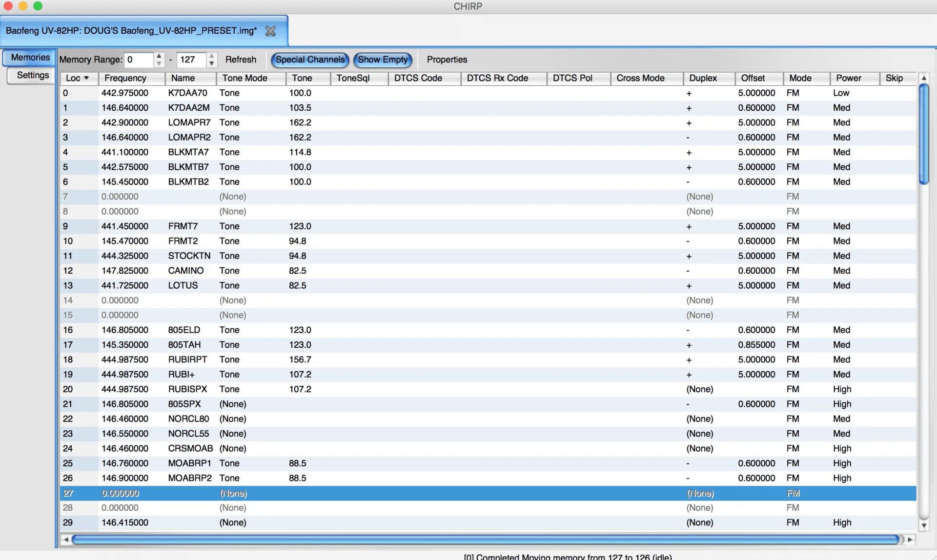Select empty memory row 28
The width and height of the screenshot is (937, 560).
tap(488, 508)
